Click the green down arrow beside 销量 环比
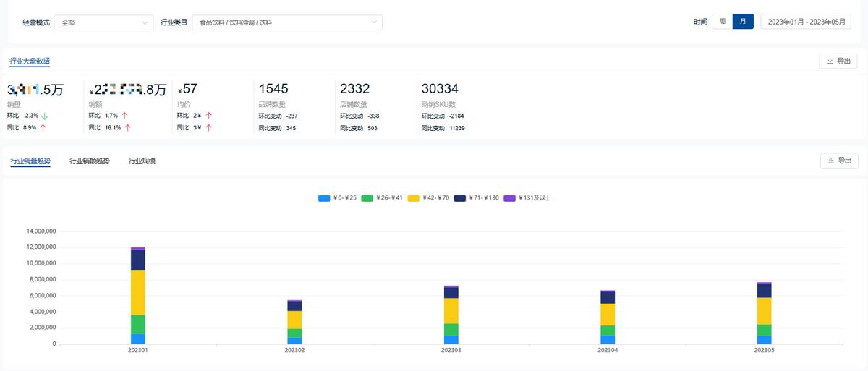 tap(45, 116)
